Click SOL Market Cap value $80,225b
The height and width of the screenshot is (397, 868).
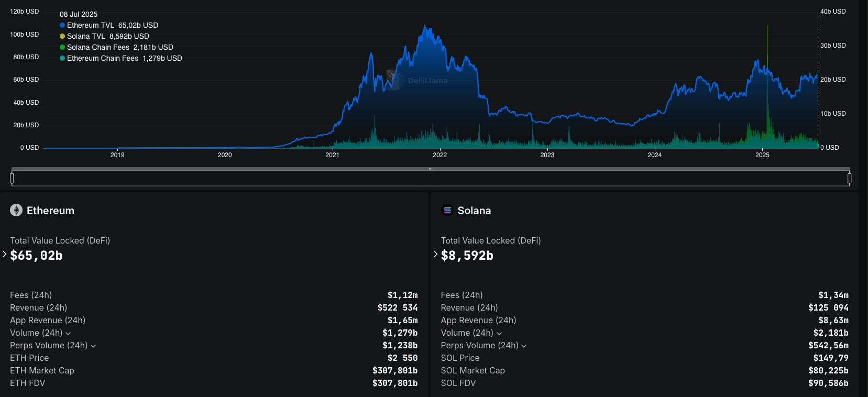click(x=828, y=371)
